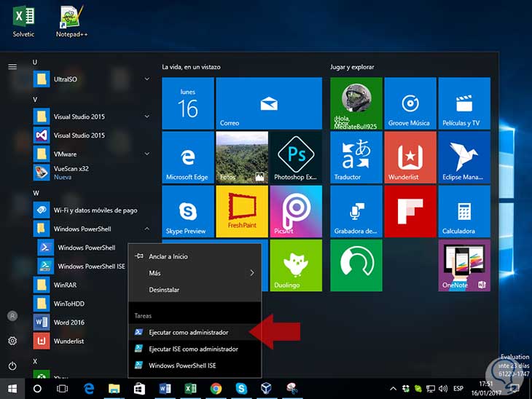Open the Skype Preview tile
This screenshot has width=532, height=399.
(188, 211)
